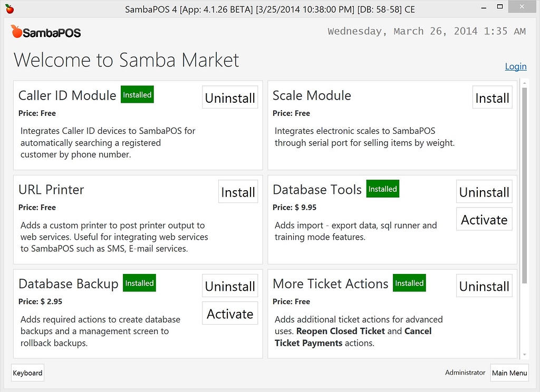Uninstall the Database Tools module
540x392 pixels.
pos(484,192)
